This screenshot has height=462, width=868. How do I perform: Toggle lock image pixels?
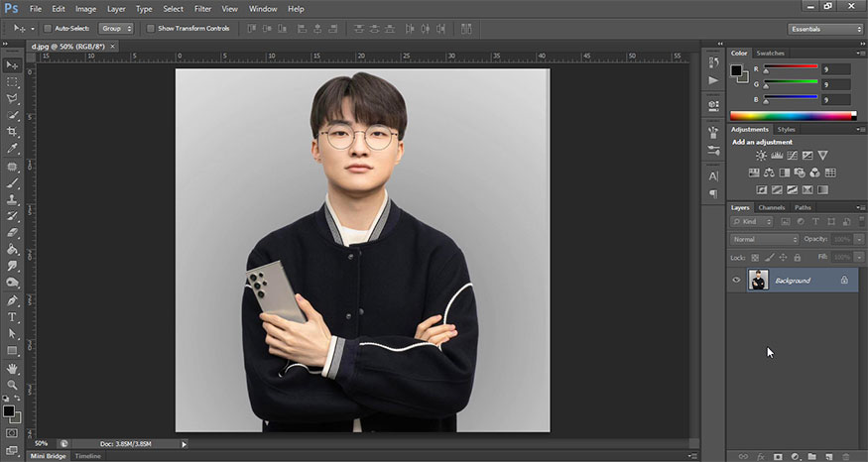click(x=769, y=258)
